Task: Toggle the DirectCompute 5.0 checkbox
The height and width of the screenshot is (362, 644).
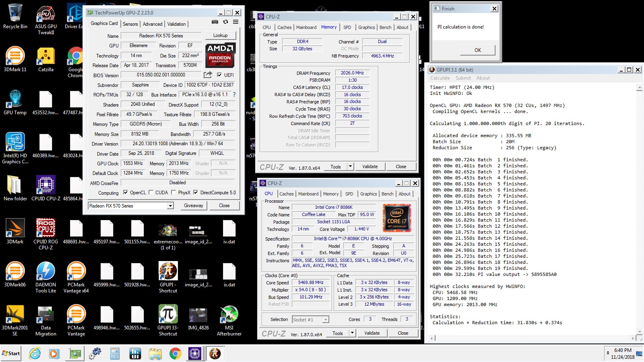Action: (196, 192)
